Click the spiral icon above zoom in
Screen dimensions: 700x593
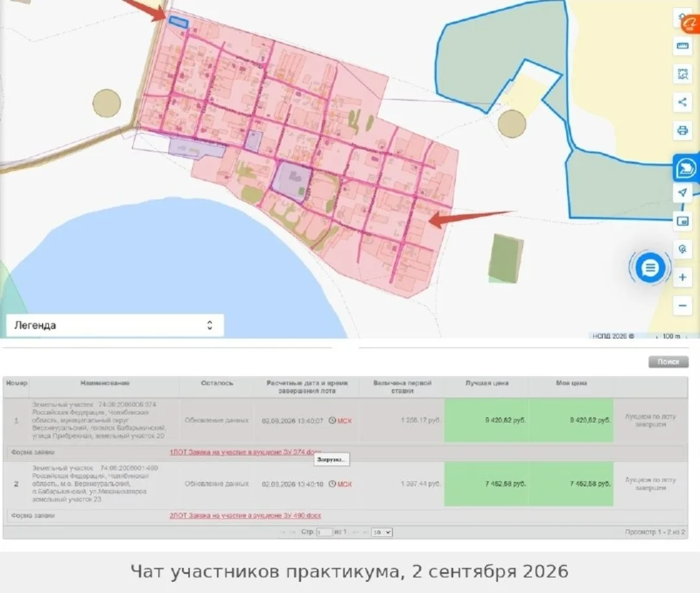682,249
